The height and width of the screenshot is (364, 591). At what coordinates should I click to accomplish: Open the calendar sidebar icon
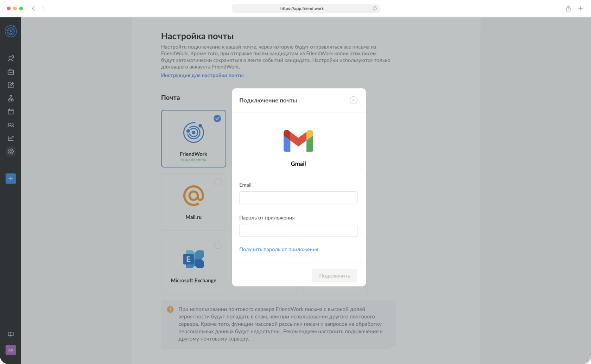[11, 111]
